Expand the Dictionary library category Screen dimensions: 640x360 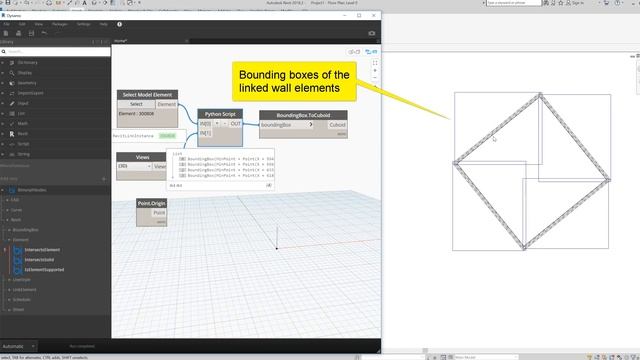tap(3, 62)
